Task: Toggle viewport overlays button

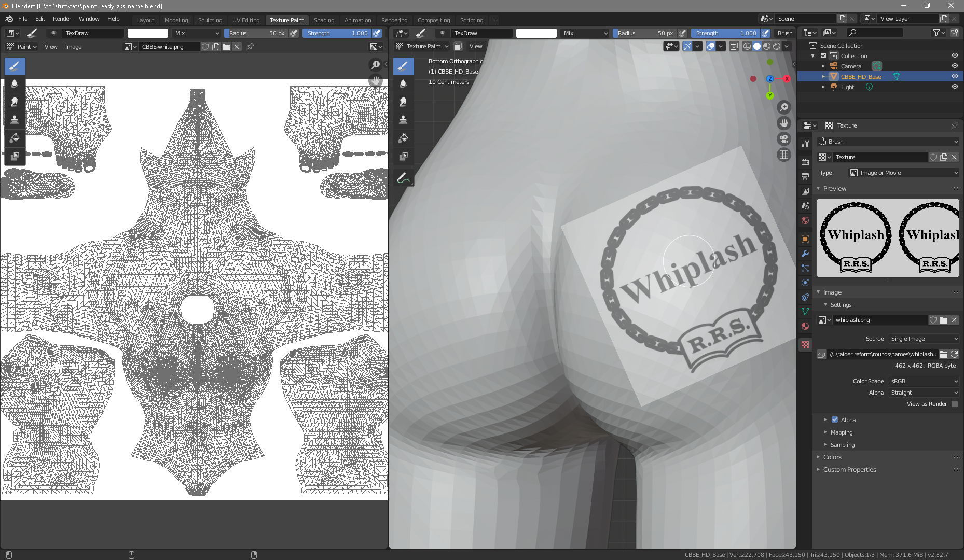Action: pos(711,46)
